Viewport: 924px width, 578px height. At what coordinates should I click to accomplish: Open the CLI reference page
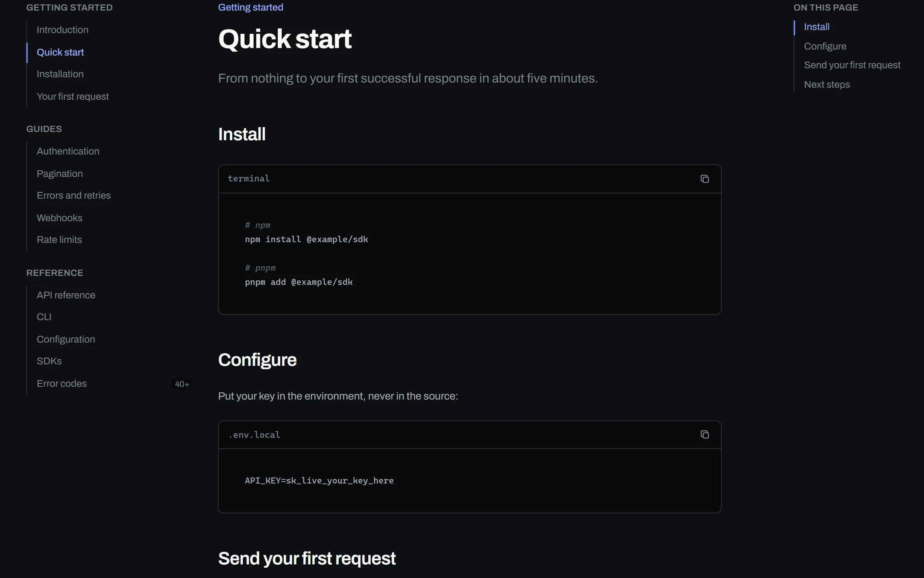click(x=44, y=317)
